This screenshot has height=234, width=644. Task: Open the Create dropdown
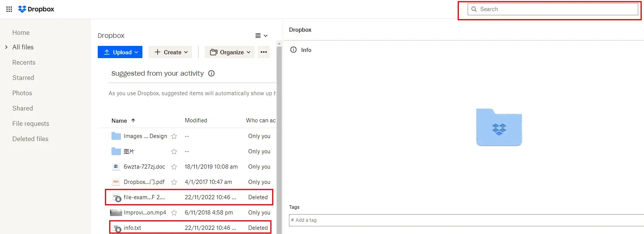pos(170,52)
